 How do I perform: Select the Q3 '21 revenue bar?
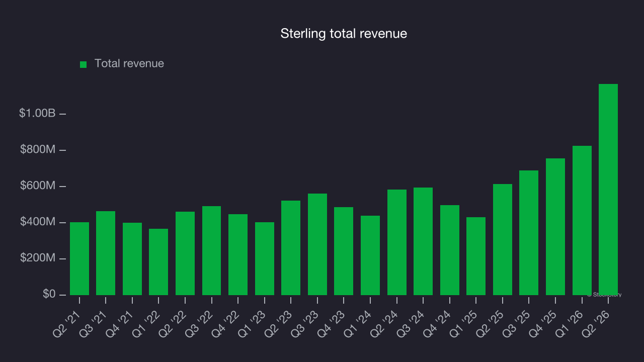pos(106,253)
